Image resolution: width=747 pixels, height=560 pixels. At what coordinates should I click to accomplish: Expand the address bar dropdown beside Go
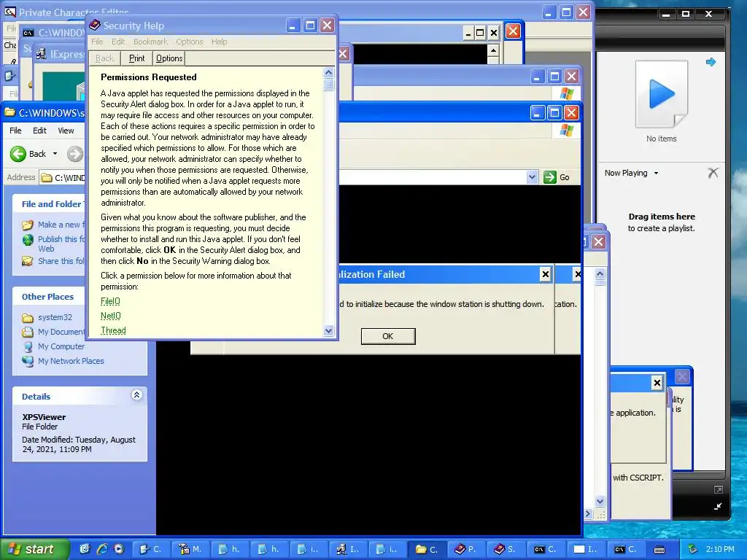pos(532,177)
